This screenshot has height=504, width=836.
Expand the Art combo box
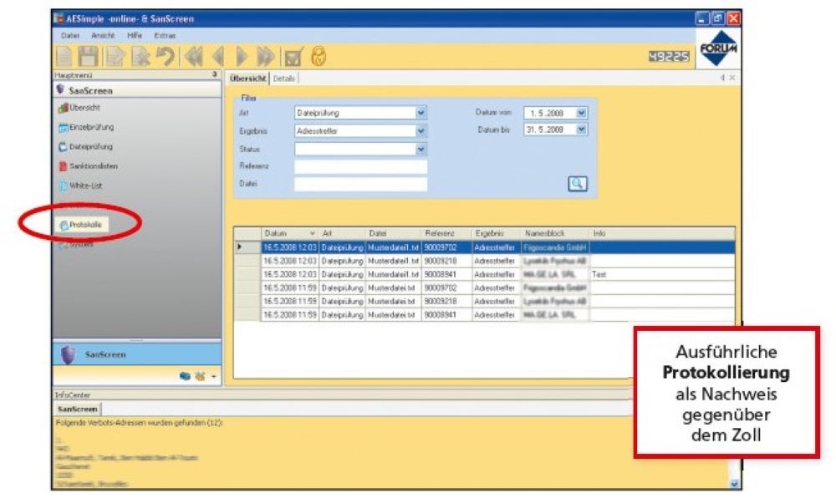[421, 113]
